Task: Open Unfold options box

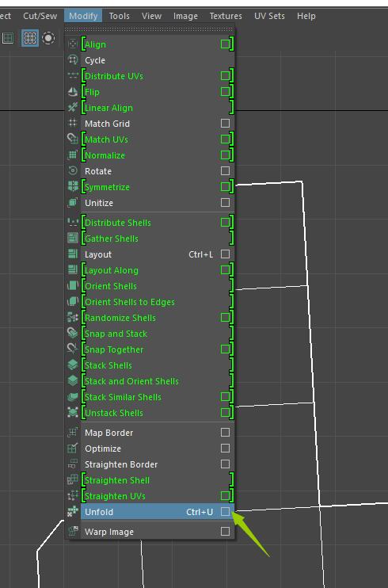Action: click(x=225, y=511)
